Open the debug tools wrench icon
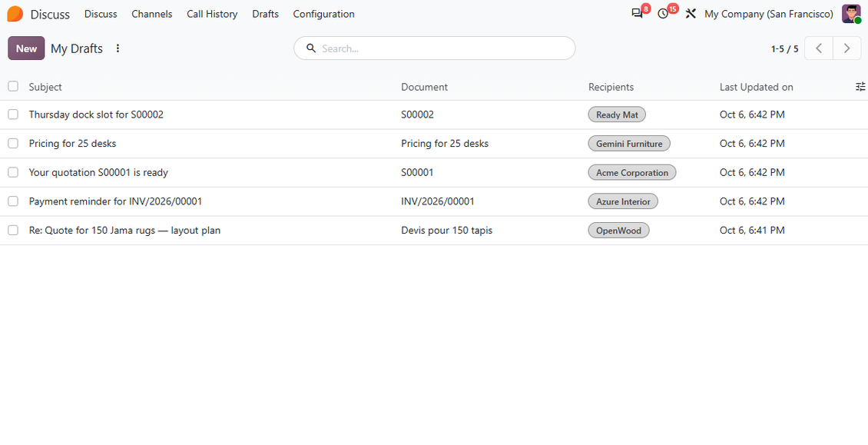The height and width of the screenshot is (445, 868). click(x=691, y=14)
